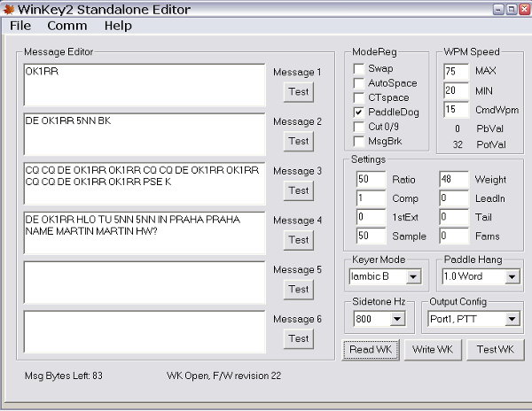Test Message 2
The width and height of the screenshot is (532, 411).
coord(299,142)
